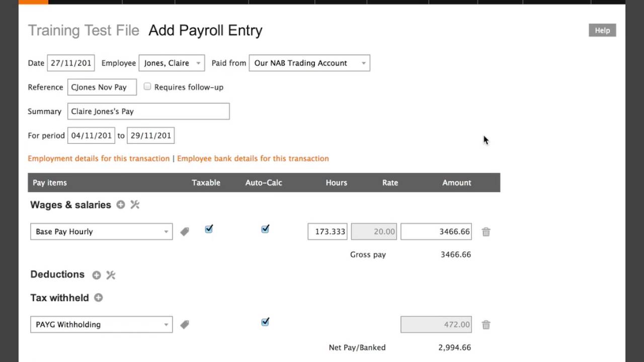Expand the PAYG Withholding dropdown
The width and height of the screenshot is (644, 362).
pyautogui.click(x=101, y=324)
